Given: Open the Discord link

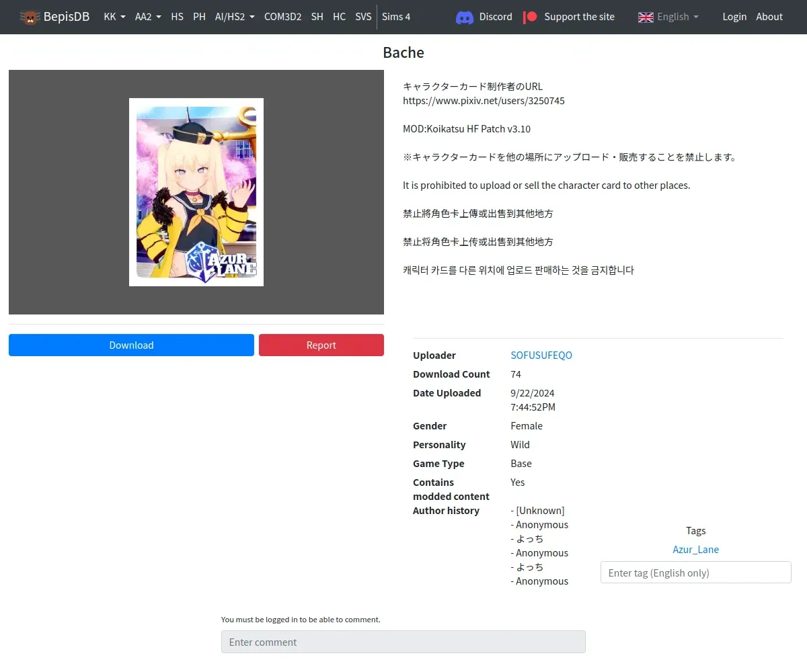Looking at the screenshot, I should click(496, 17).
